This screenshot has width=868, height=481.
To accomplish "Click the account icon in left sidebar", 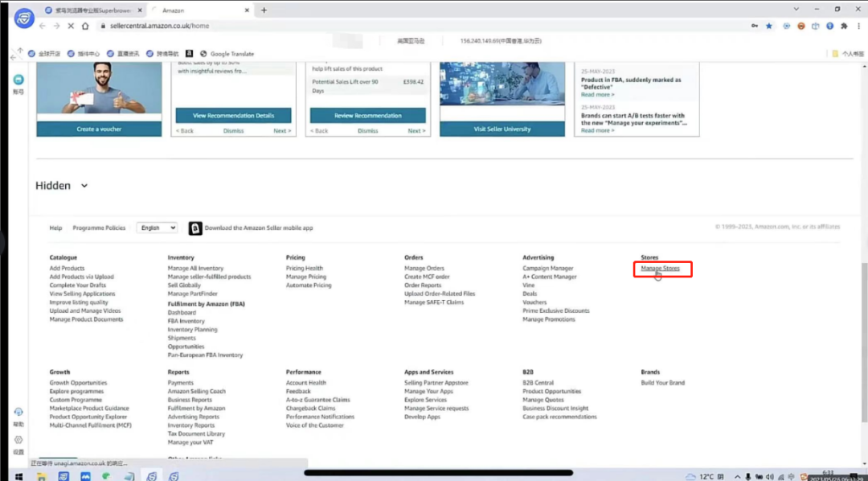I will [x=18, y=80].
